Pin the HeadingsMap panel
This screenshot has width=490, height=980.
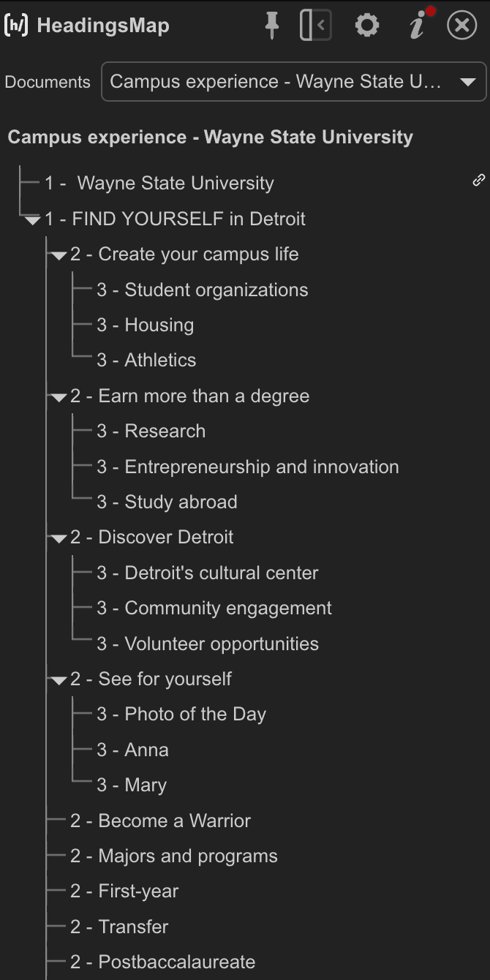coord(272,26)
